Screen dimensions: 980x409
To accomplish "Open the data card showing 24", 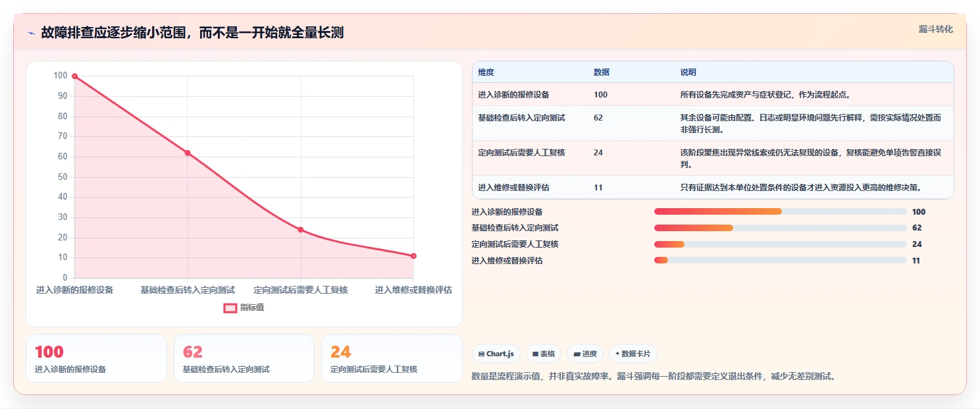I will [x=392, y=358].
